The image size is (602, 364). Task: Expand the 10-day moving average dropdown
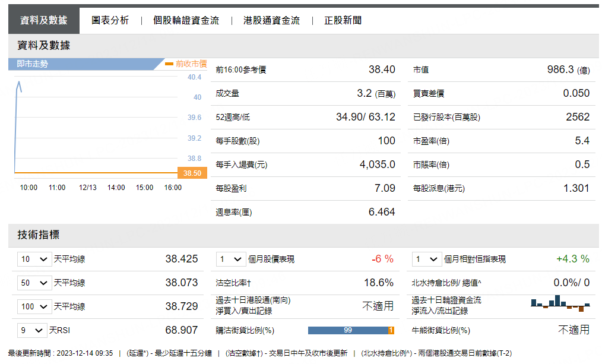34,259
